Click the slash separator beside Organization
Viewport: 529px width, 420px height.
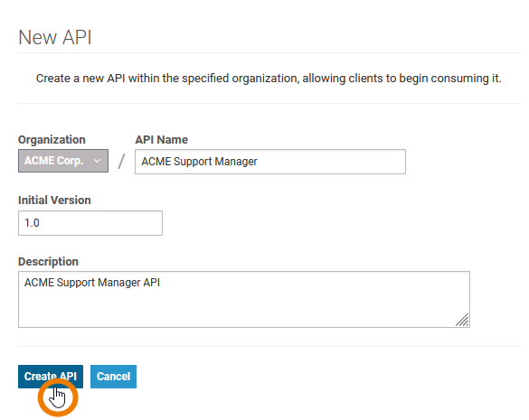point(121,161)
